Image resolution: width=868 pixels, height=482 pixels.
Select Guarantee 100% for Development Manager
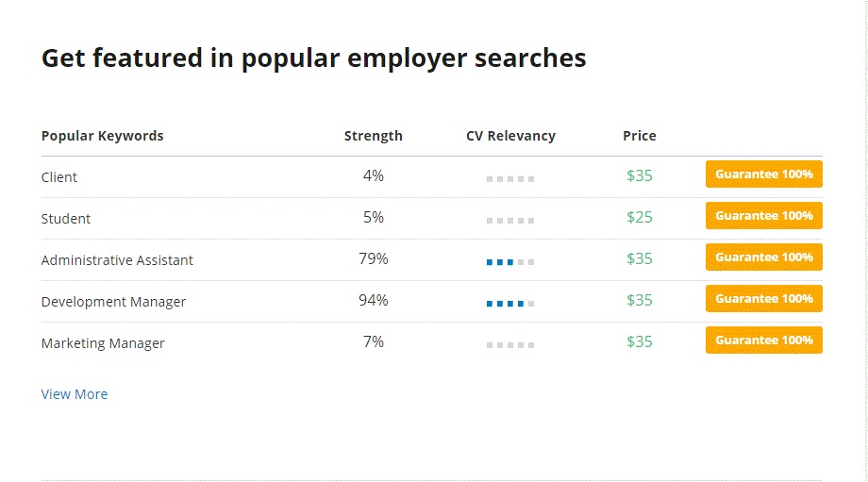(763, 299)
